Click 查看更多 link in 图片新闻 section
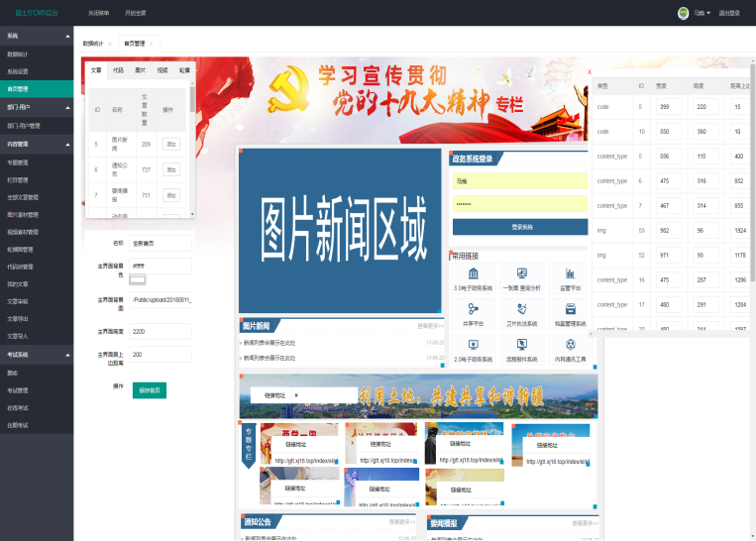 tap(430, 326)
